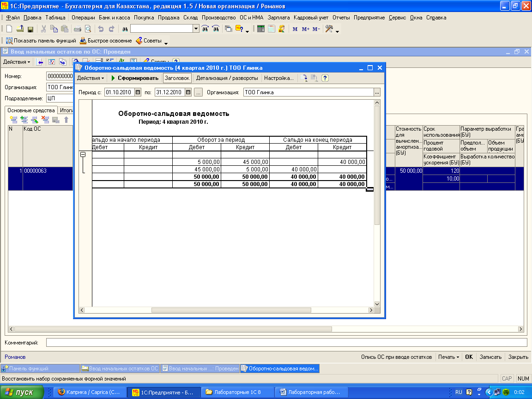This screenshot has height=399, width=532.
Task: Click move-up arrow icon in table toolbar
Action: click(66, 120)
